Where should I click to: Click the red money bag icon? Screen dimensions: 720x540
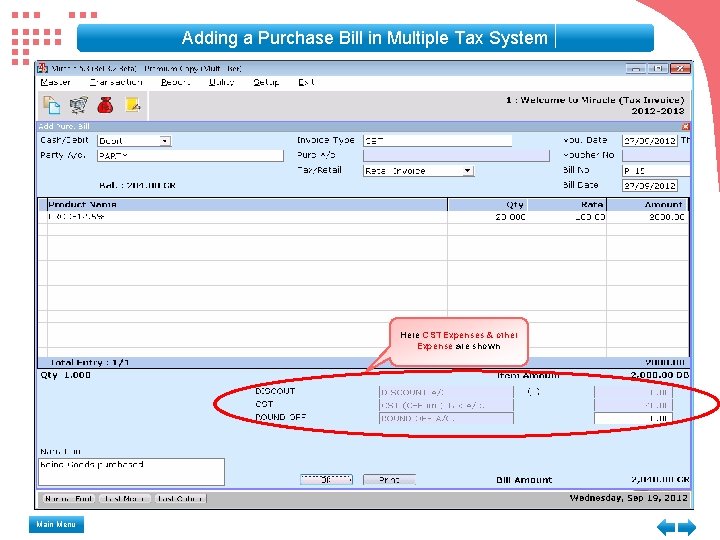(105, 105)
